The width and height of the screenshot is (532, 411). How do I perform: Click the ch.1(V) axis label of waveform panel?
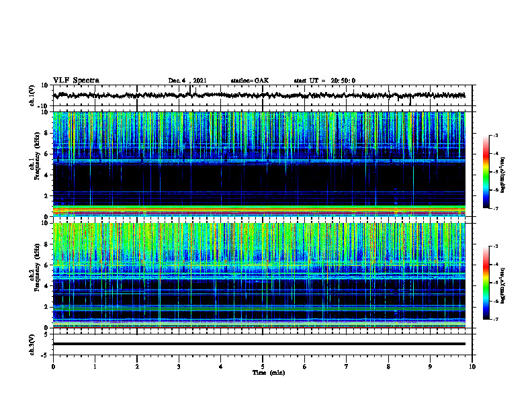(32, 95)
